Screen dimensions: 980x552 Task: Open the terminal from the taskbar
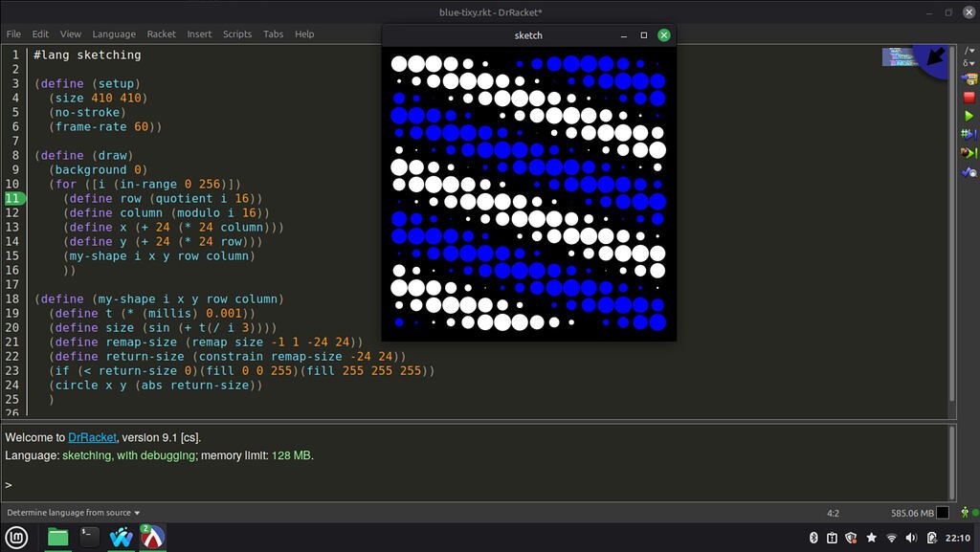click(88, 538)
